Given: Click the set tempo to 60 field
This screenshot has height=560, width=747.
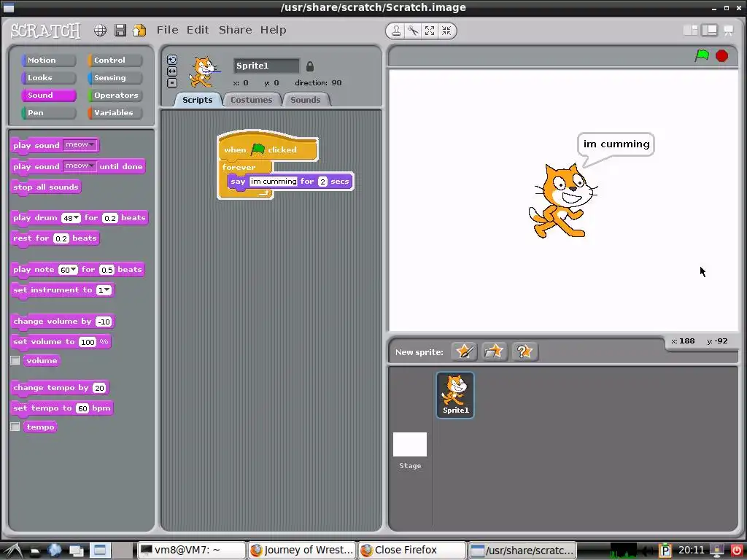Looking at the screenshot, I should 83,408.
